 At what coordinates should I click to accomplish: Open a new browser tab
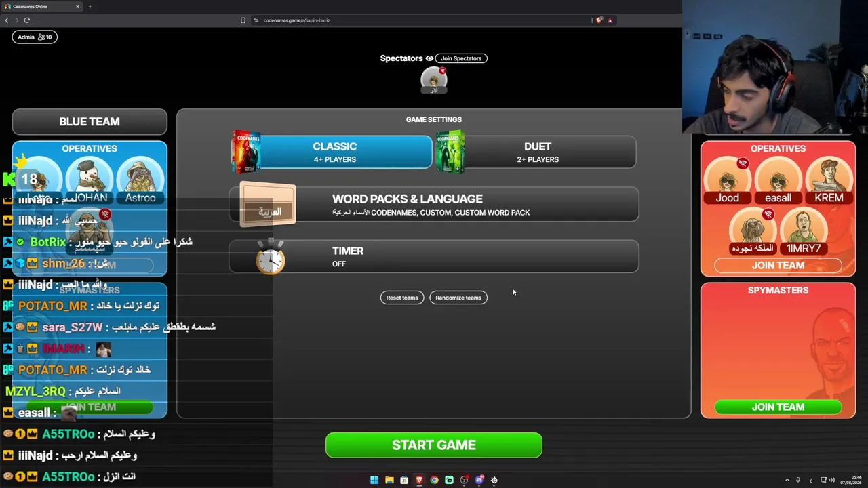(90, 7)
